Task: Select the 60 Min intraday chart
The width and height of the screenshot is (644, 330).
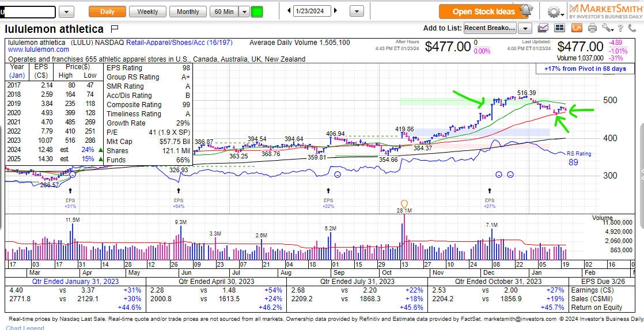Action: [224, 12]
